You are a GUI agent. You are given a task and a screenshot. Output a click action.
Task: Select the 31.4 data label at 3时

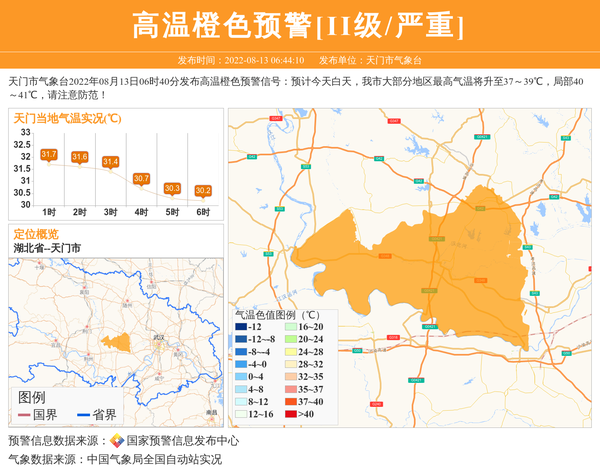[x=111, y=162]
